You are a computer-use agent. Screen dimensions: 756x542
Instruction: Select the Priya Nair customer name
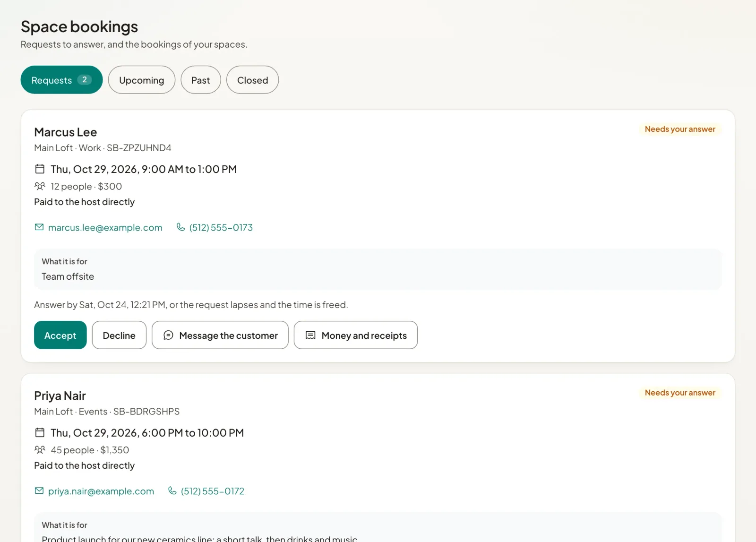click(60, 396)
